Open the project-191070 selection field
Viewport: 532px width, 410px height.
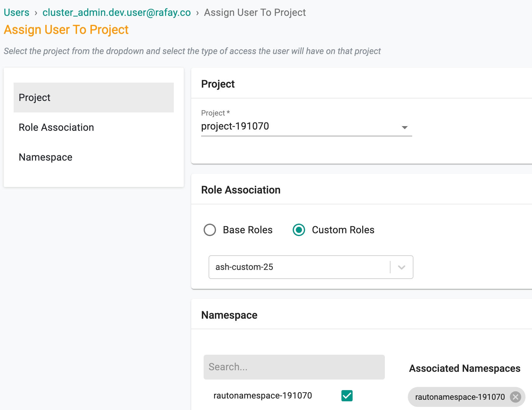(x=306, y=127)
